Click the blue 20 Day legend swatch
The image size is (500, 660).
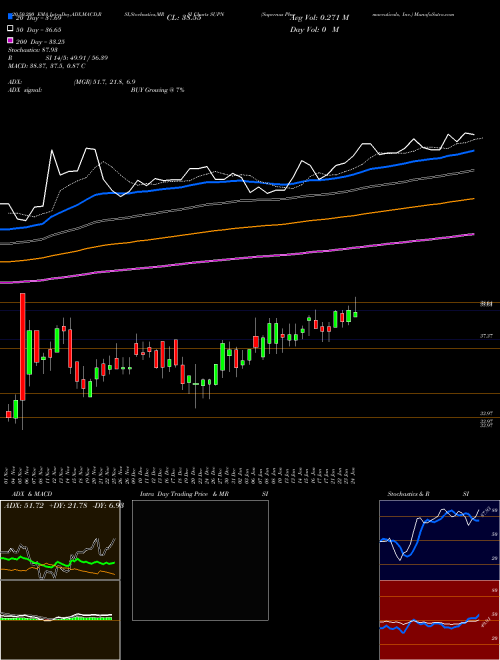pyautogui.click(x=10, y=17)
